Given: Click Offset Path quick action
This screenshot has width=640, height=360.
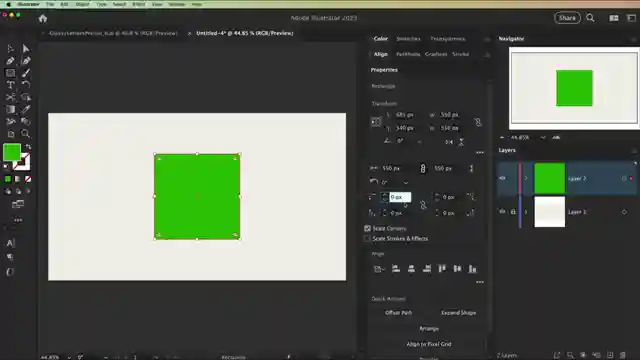Looking at the screenshot, I should click(398, 313).
